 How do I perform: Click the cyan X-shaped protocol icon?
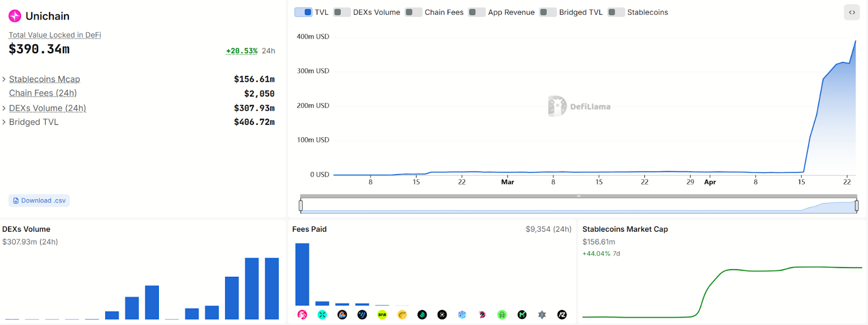[322, 315]
